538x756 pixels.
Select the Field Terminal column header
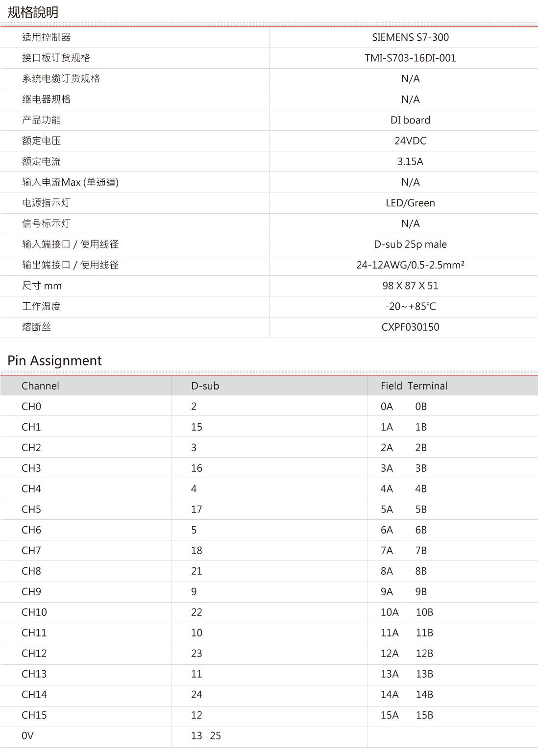pyautogui.click(x=414, y=386)
